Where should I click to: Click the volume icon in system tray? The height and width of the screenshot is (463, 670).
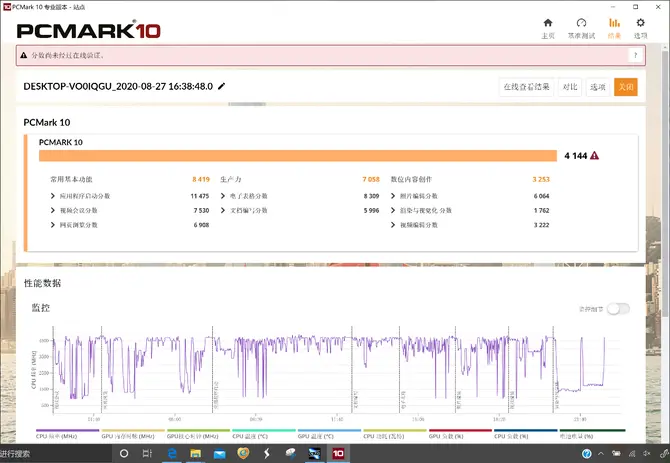[x=646, y=454]
